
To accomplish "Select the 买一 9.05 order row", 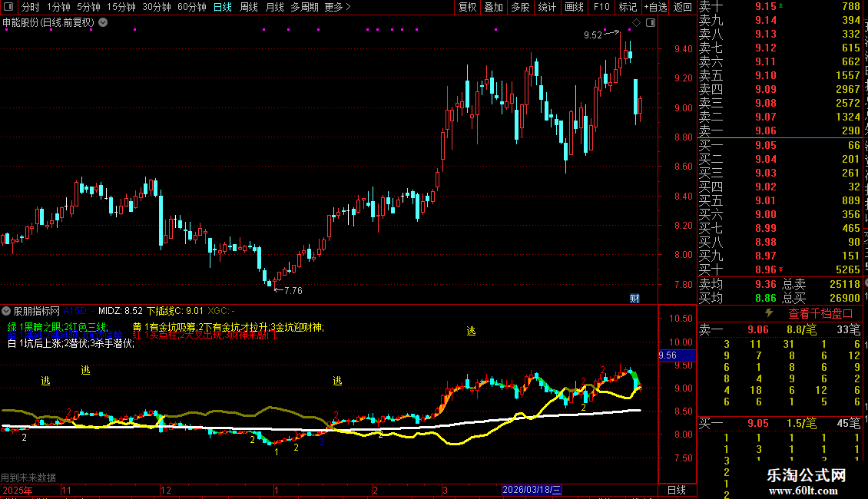I will coord(780,145).
